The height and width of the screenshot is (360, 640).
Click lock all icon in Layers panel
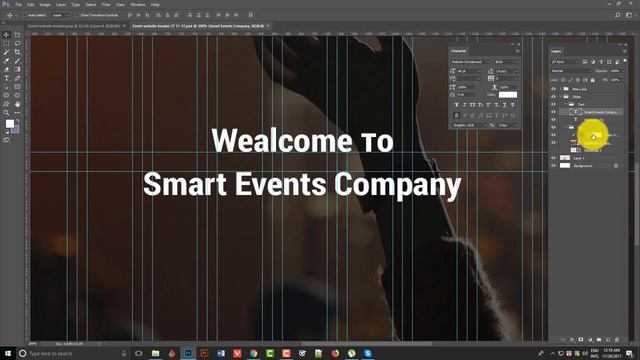[x=593, y=80]
